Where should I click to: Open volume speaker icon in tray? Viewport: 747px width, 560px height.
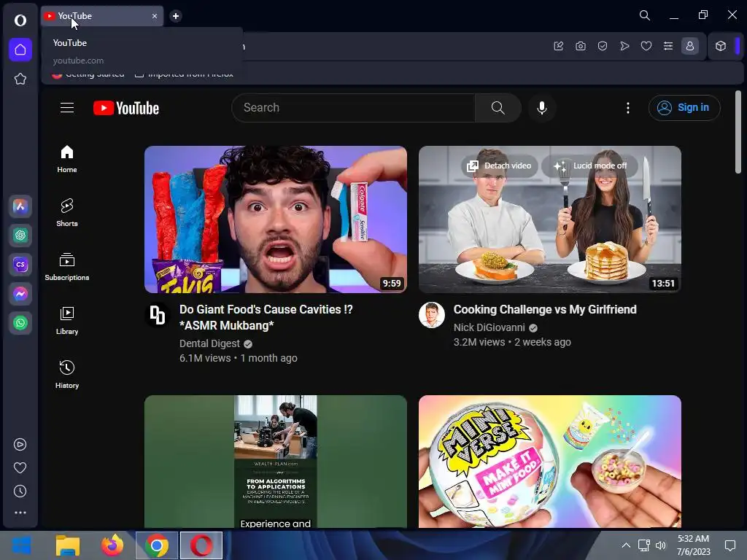pos(661,545)
